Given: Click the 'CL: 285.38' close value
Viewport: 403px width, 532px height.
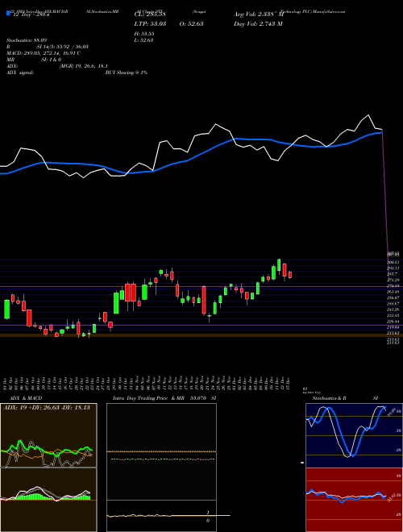Looking at the screenshot, I should (150, 15).
